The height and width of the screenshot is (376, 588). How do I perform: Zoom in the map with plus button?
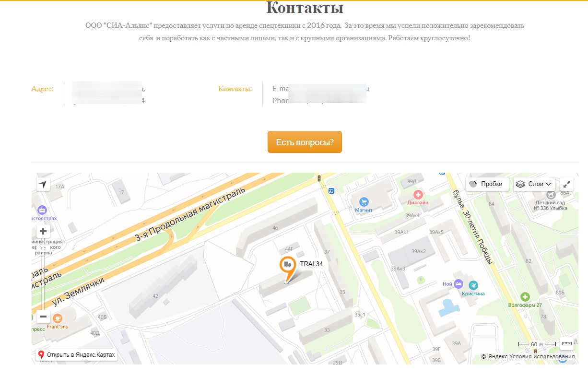(43, 231)
